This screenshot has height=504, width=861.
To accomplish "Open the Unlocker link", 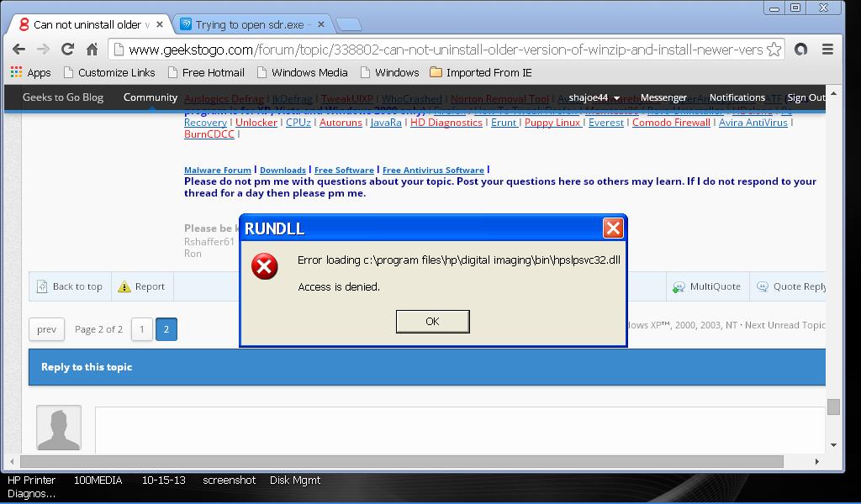I will point(256,123).
